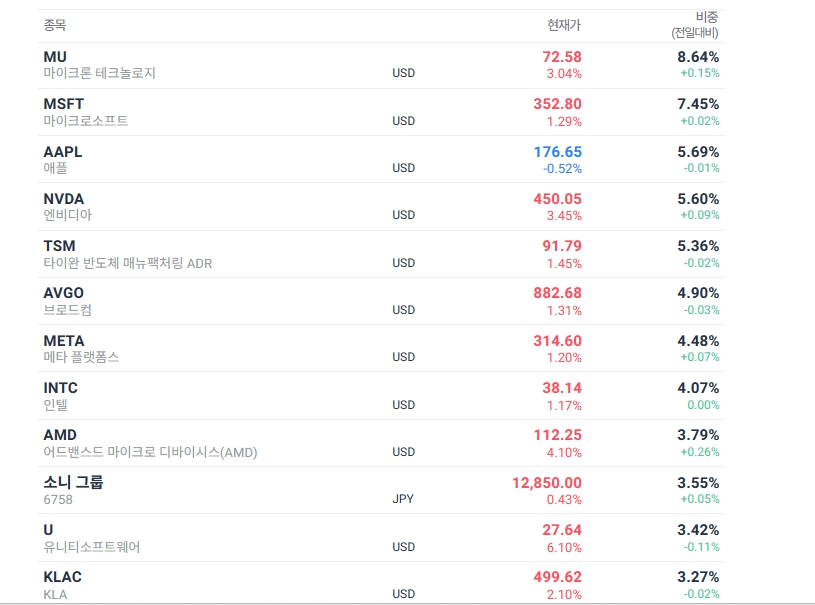Click the 12,850.00 Sony price

point(547,483)
